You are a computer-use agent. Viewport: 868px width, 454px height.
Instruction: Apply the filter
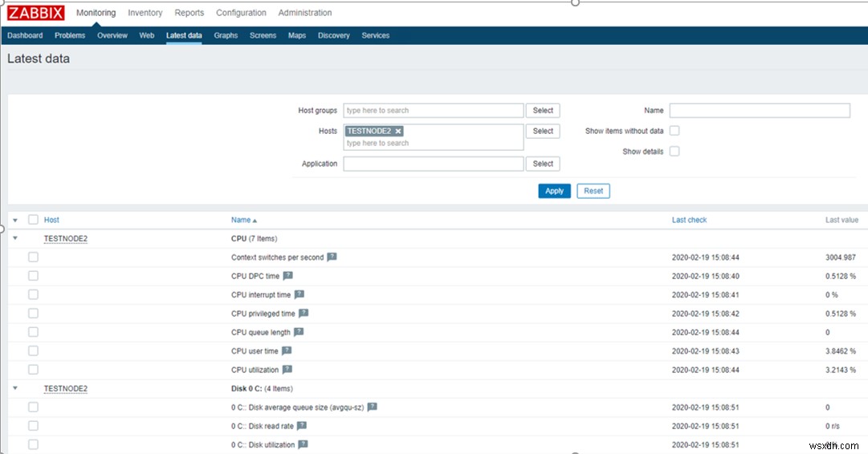(554, 191)
